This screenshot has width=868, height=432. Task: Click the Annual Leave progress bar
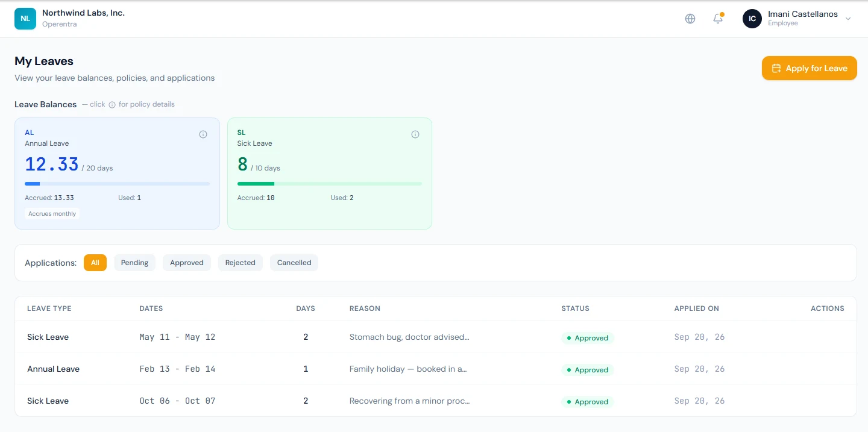tap(117, 184)
